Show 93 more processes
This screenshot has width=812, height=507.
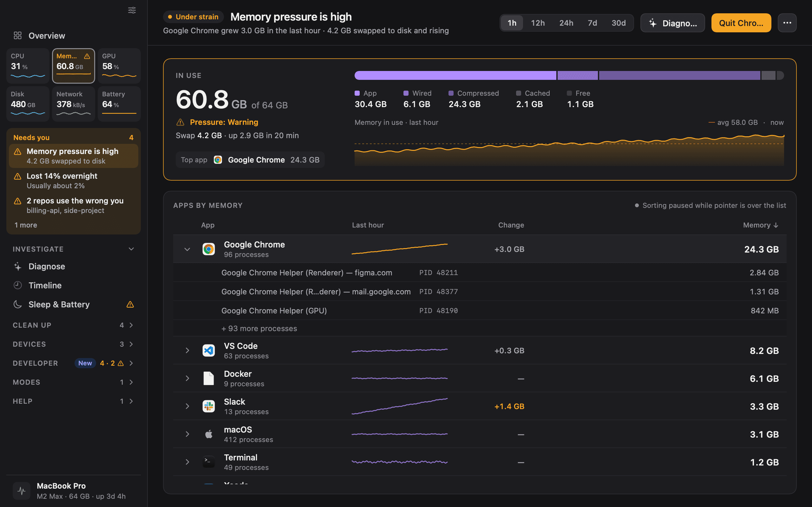pos(259,328)
